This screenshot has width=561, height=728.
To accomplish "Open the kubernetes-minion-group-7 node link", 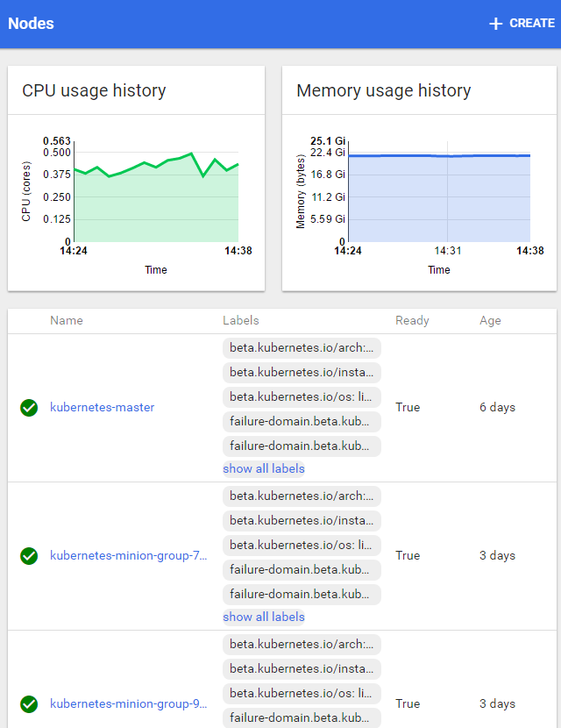I will coord(128,555).
